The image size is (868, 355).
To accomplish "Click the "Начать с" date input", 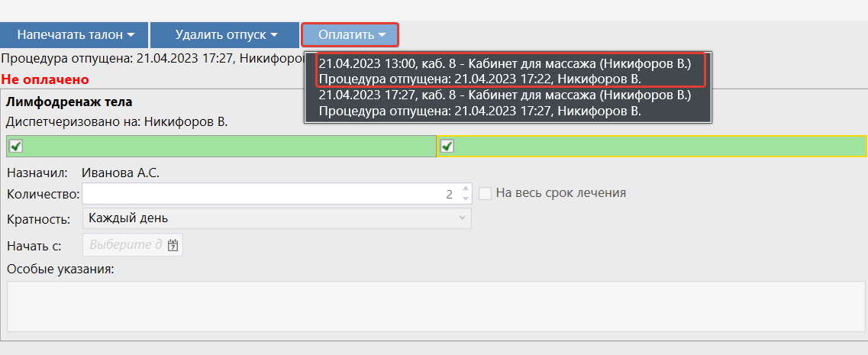I will (x=124, y=245).
